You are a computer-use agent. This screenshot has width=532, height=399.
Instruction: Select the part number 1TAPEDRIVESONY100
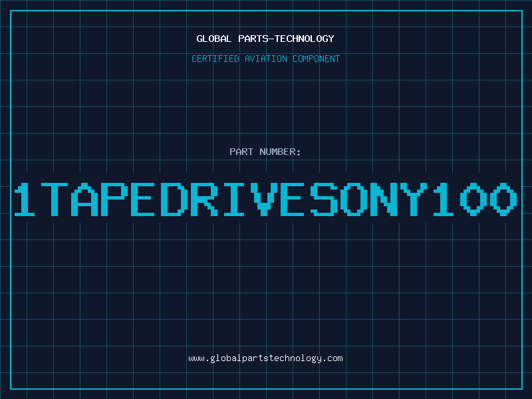tap(265, 199)
